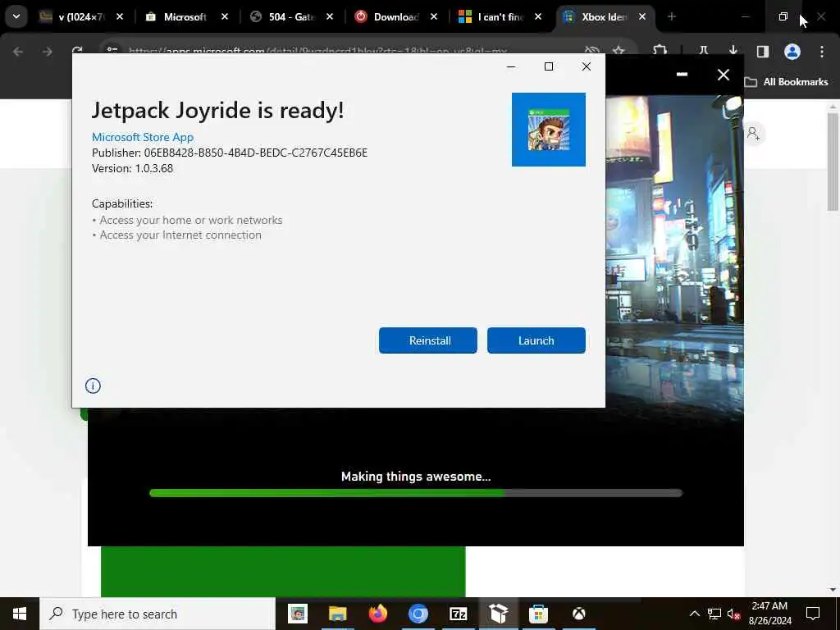The width and height of the screenshot is (840, 630).
Task: Click the Jetpack Joyride app thumbnail
Action: [x=549, y=130]
